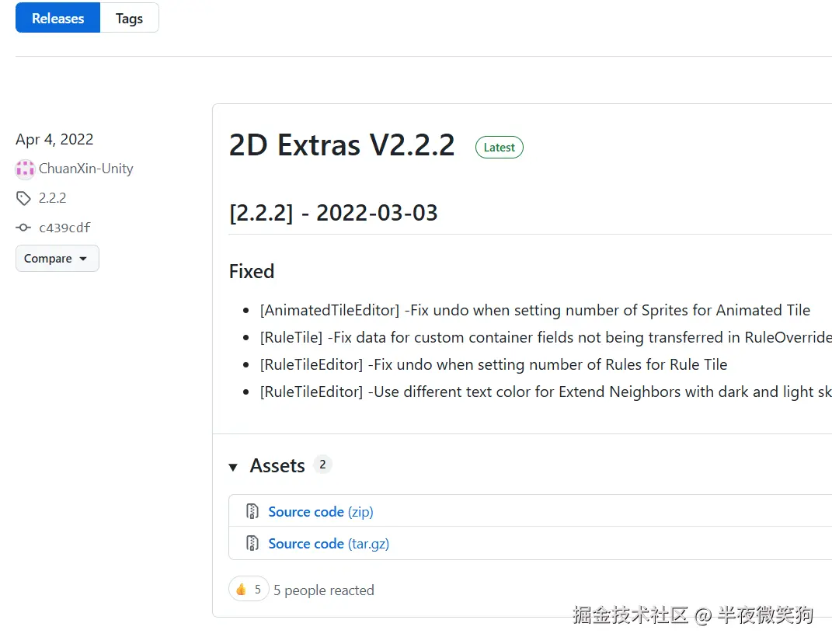This screenshot has height=644, width=832.
Task: Click the green Latest badge
Action: pyautogui.click(x=499, y=148)
